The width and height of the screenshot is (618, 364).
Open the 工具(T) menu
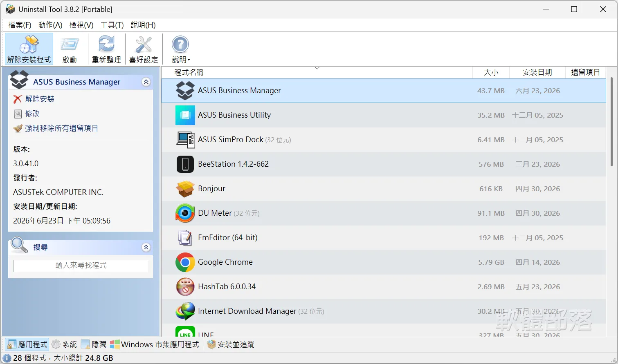tap(112, 25)
